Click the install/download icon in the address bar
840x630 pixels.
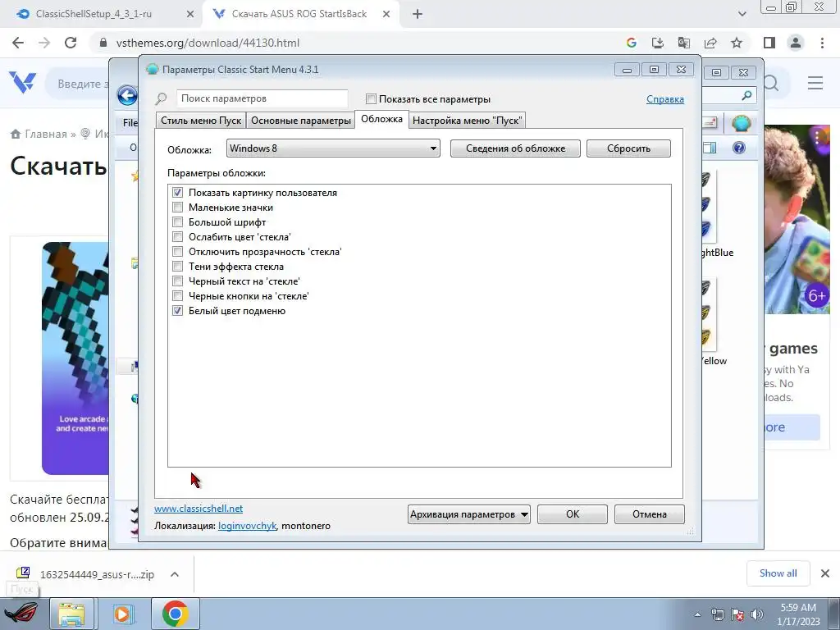(657, 43)
